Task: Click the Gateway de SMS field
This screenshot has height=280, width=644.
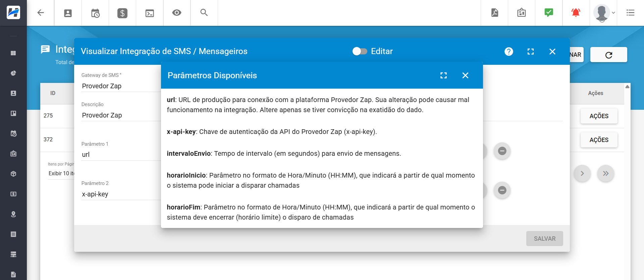Action: (x=121, y=86)
